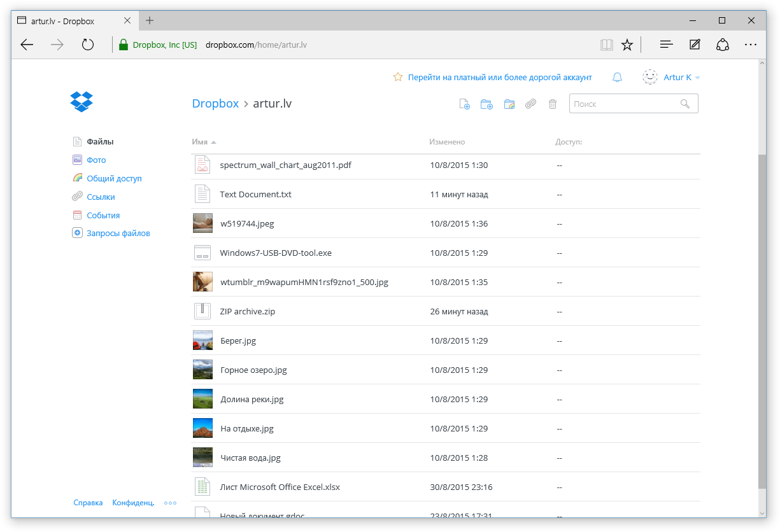780x532 pixels.
Task: Show deleted files via trash icon
Action: click(553, 104)
